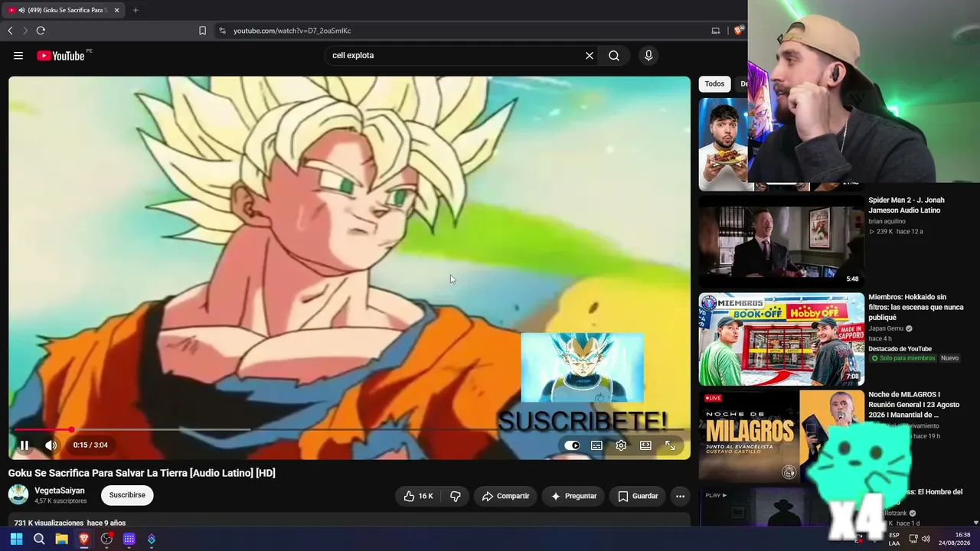The width and height of the screenshot is (980, 551).
Task: Open the VegetaSaiyan channel avatar
Action: pyautogui.click(x=18, y=494)
